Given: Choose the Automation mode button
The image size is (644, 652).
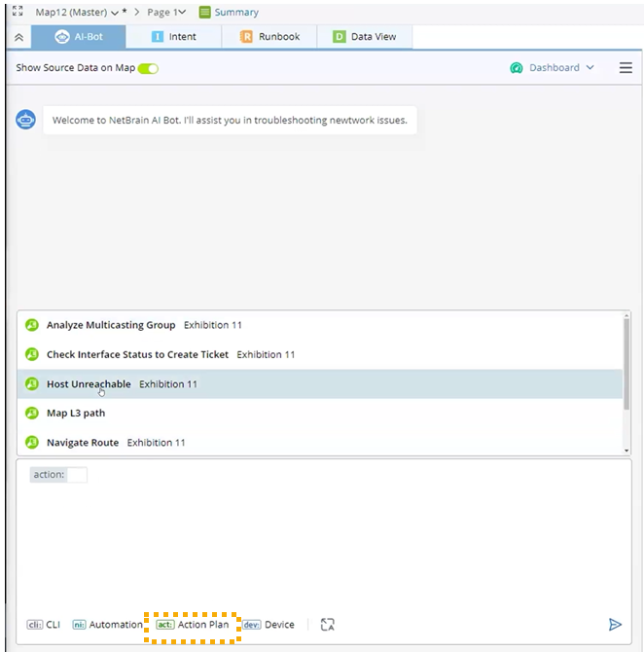Looking at the screenshot, I should point(108,625).
